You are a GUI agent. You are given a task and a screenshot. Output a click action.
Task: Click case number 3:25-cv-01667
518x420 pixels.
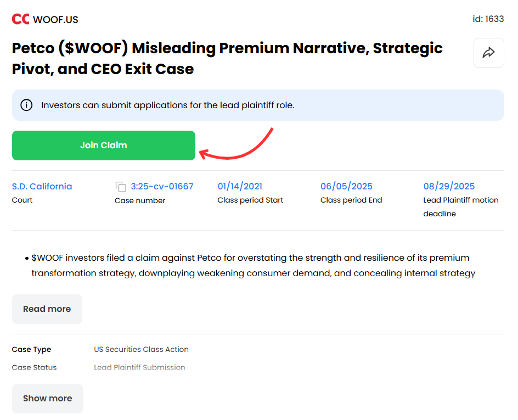[x=162, y=186]
